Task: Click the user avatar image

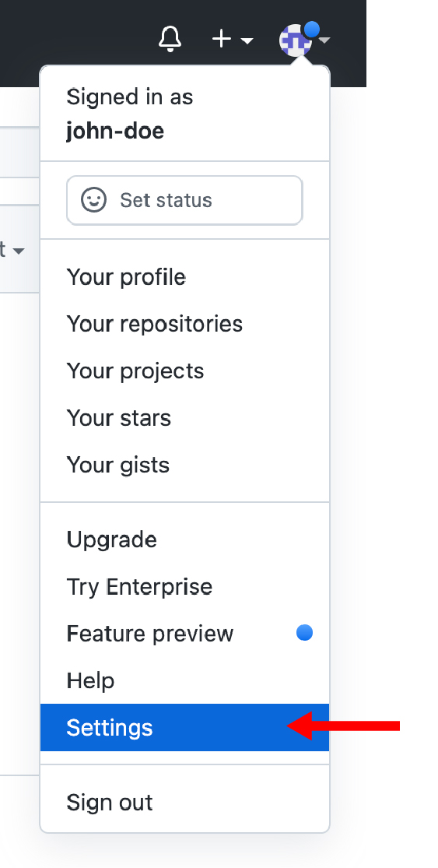Action: pos(296,40)
